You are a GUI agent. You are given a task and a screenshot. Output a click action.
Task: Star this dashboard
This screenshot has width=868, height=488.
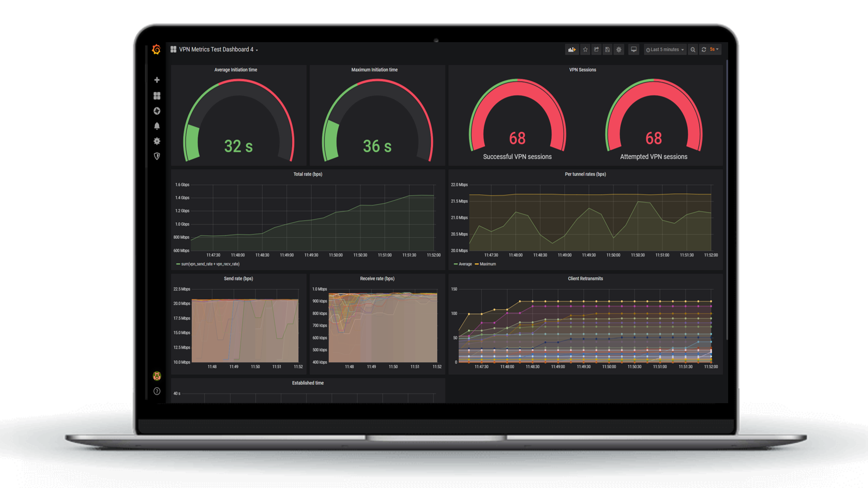(x=585, y=49)
